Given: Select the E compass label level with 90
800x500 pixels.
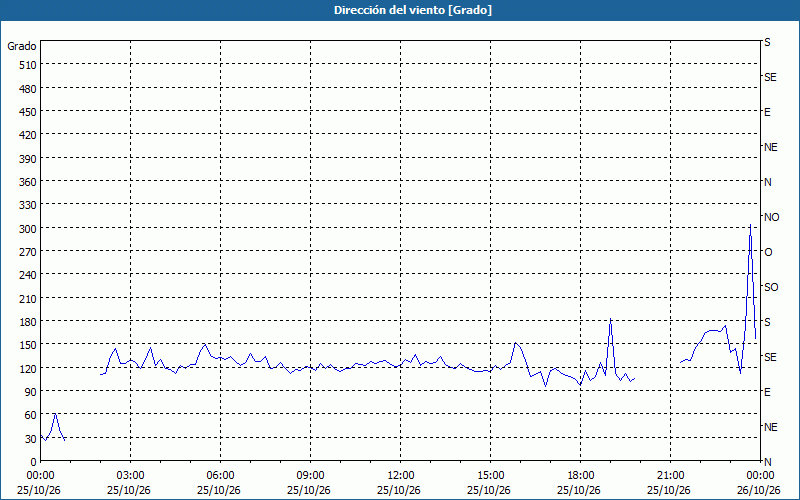Looking at the screenshot, I should pyautogui.click(x=767, y=392).
